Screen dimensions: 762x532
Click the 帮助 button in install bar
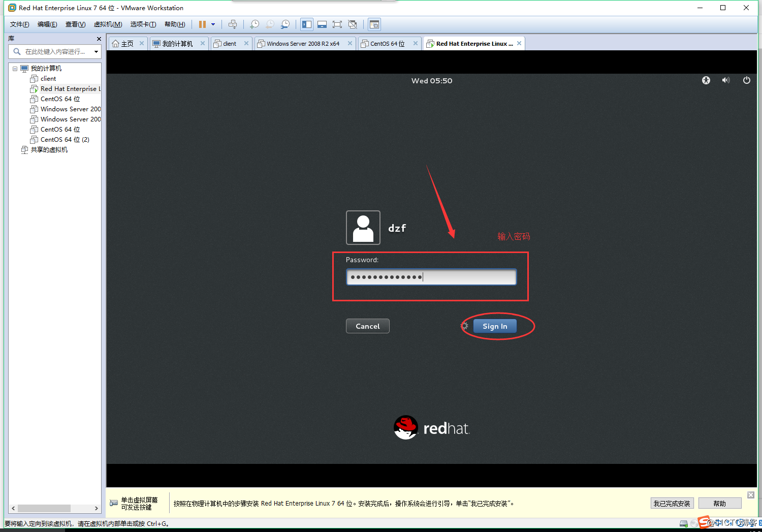click(x=720, y=504)
